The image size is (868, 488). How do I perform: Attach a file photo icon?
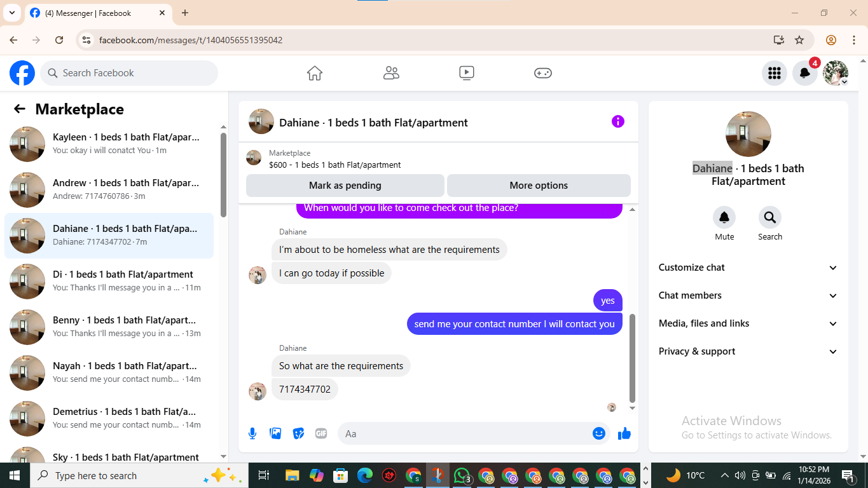[x=275, y=433]
